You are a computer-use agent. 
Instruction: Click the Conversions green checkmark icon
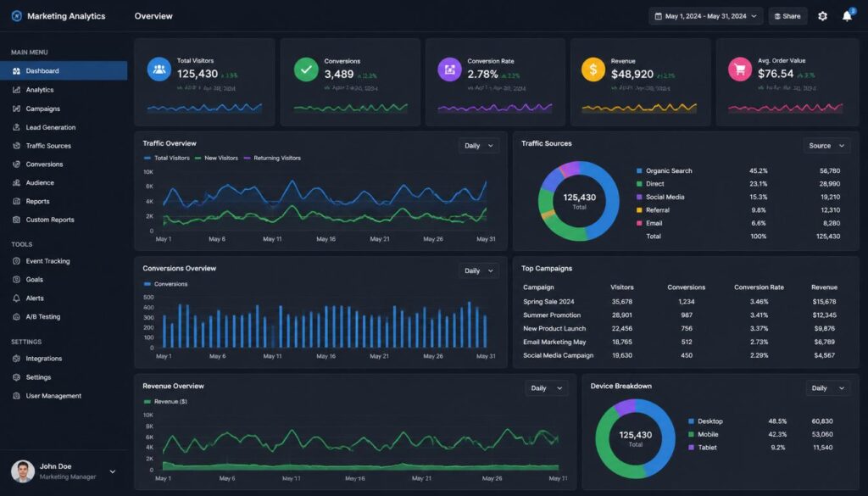(x=306, y=70)
